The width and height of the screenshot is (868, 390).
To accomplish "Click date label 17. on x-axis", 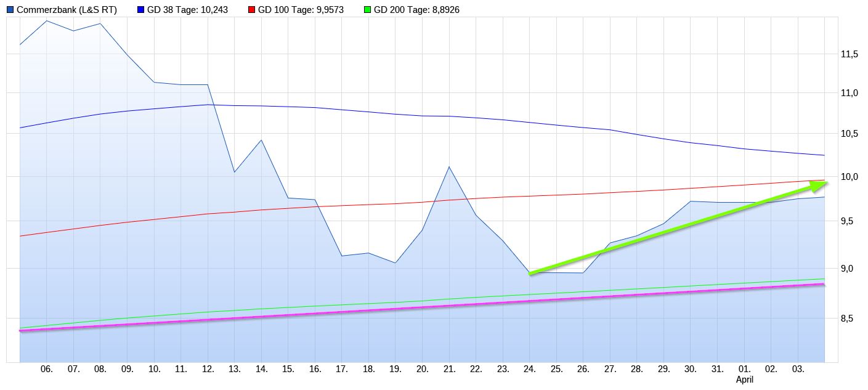I will [x=342, y=370].
